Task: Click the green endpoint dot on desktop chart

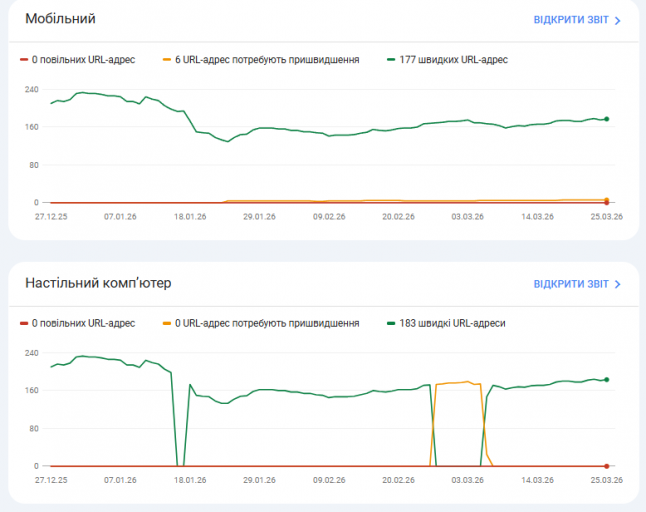Action: coord(606,380)
